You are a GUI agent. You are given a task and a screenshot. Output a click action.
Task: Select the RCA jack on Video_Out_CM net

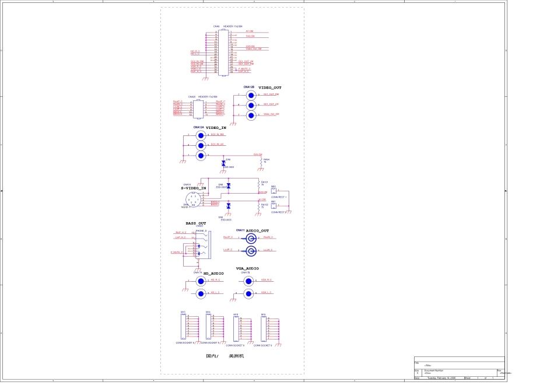(x=251, y=116)
